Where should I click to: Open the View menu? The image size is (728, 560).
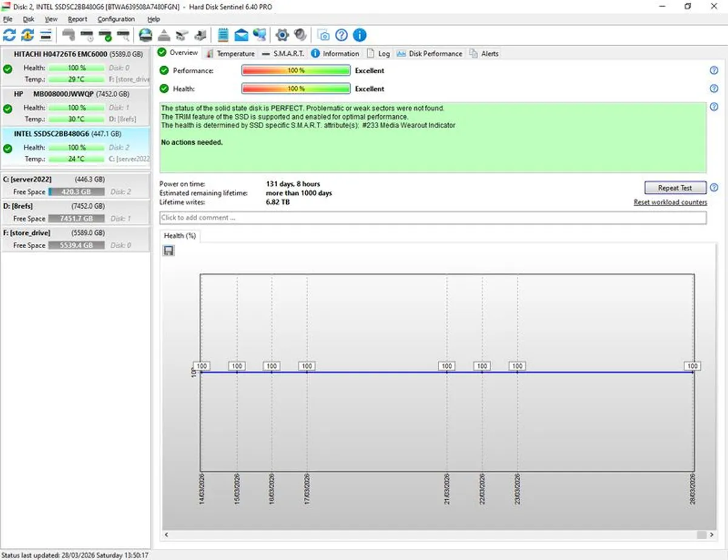tap(51, 19)
